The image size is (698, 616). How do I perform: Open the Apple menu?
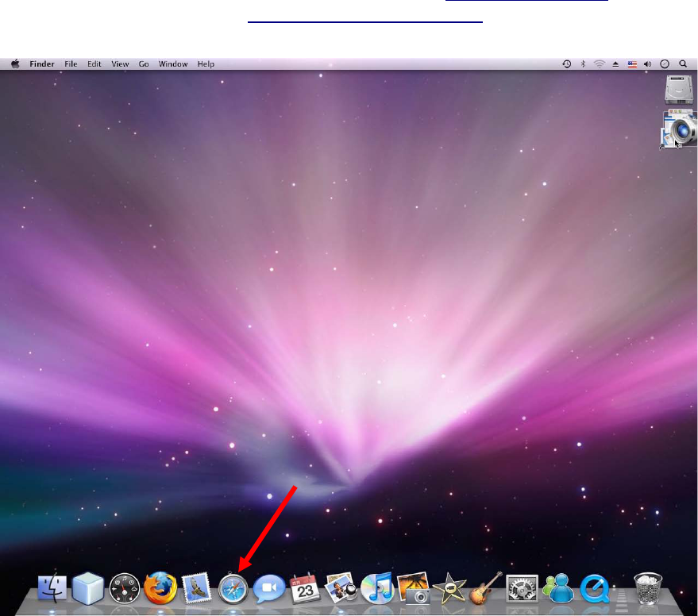(15, 64)
